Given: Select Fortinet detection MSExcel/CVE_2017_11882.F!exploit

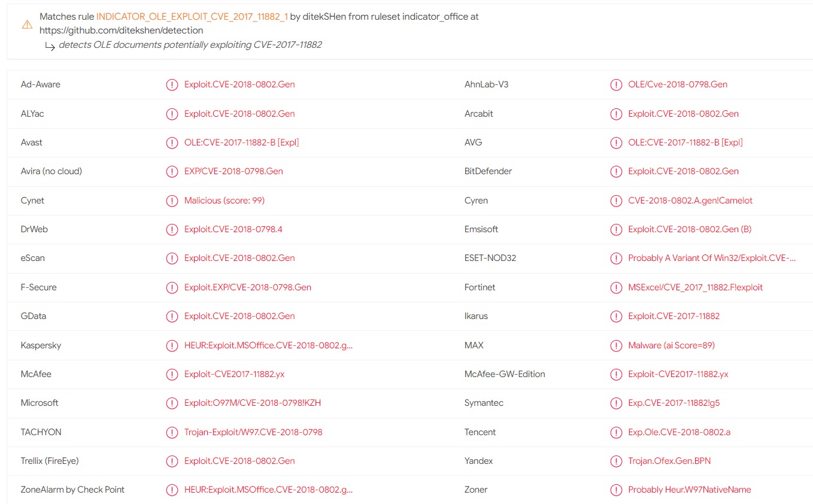Looking at the screenshot, I should (696, 287).
